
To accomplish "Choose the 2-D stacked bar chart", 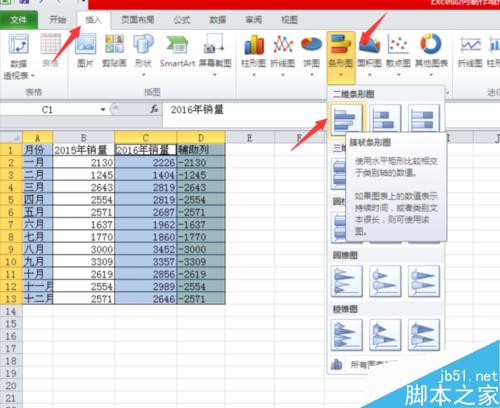I will click(x=385, y=118).
